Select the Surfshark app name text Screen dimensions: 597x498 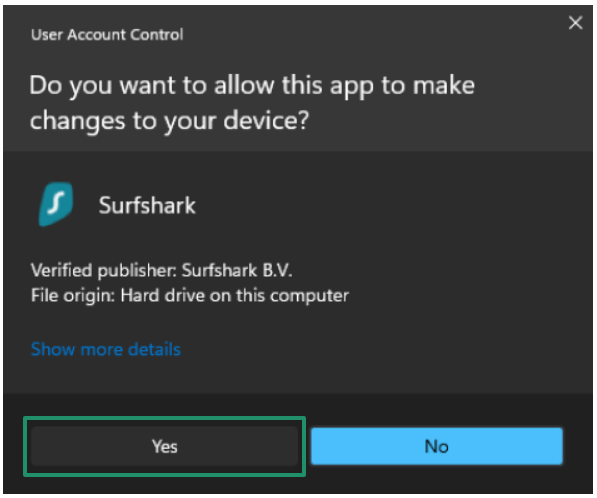click(x=147, y=206)
